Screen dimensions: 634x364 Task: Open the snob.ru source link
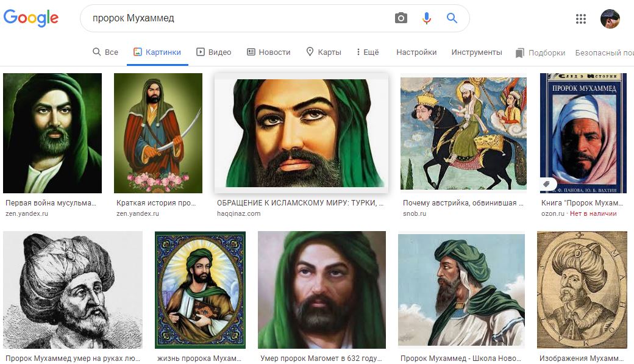415,213
